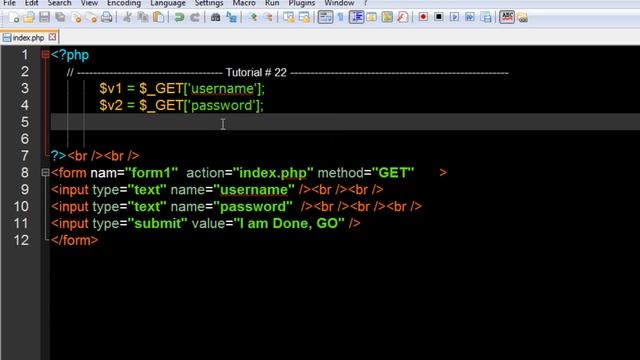Viewport: 640px width, 360px height.
Task: Open the Settings menu
Action: coord(209,3)
